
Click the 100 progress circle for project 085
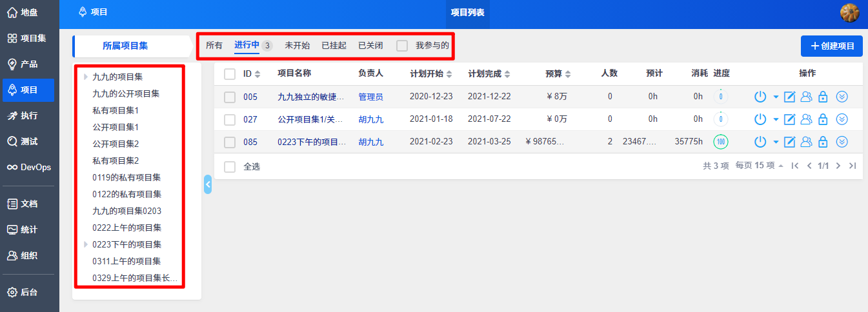(720, 142)
